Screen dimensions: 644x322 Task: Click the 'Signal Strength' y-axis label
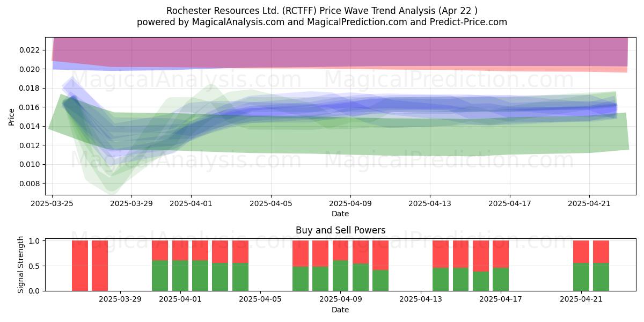(x=20, y=265)
